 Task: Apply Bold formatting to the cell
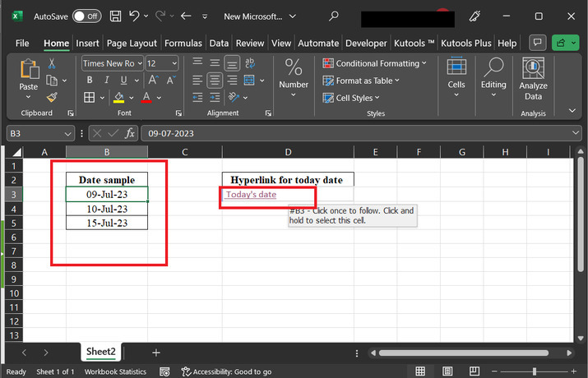coord(89,80)
